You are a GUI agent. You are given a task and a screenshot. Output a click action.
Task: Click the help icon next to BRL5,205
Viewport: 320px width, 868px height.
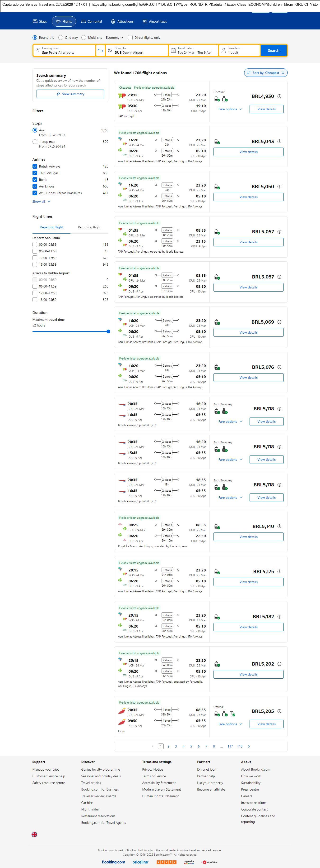click(x=279, y=711)
